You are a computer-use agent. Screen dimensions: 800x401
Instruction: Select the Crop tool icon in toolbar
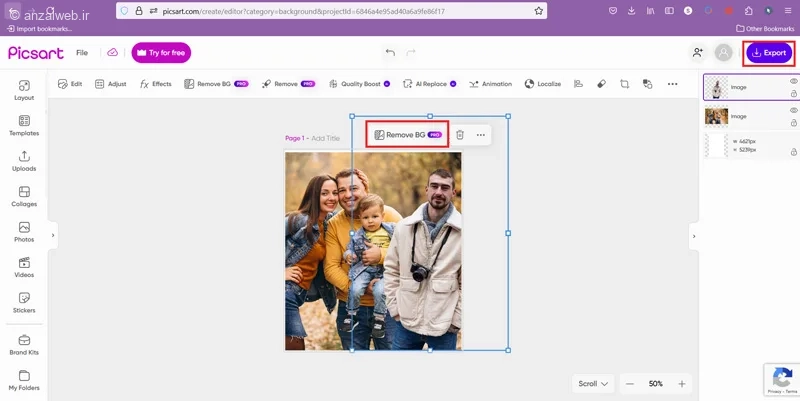point(624,84)
